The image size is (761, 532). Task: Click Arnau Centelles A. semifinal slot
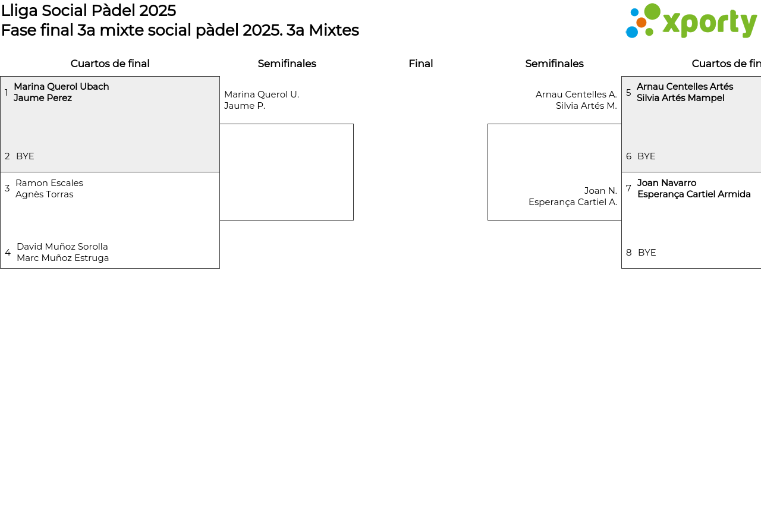576,100
